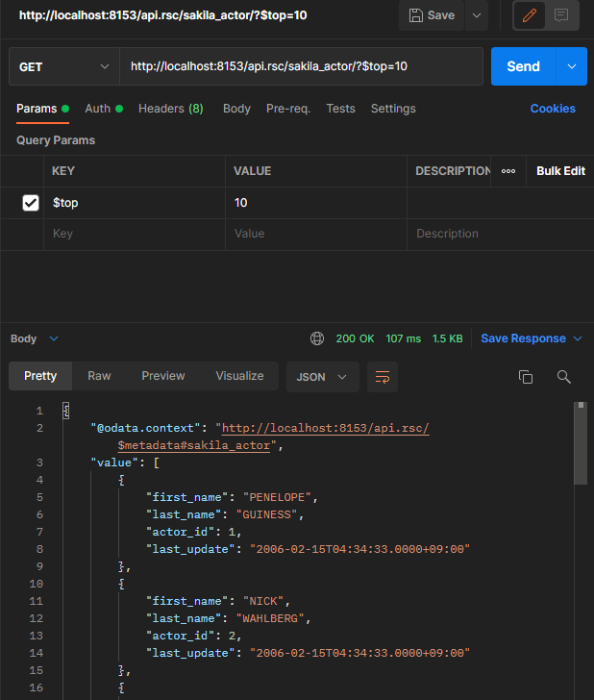The height and width of the screenshot is (700, 594).
Task: Toggle the word wrap lines icon
Action: point(383,376)
